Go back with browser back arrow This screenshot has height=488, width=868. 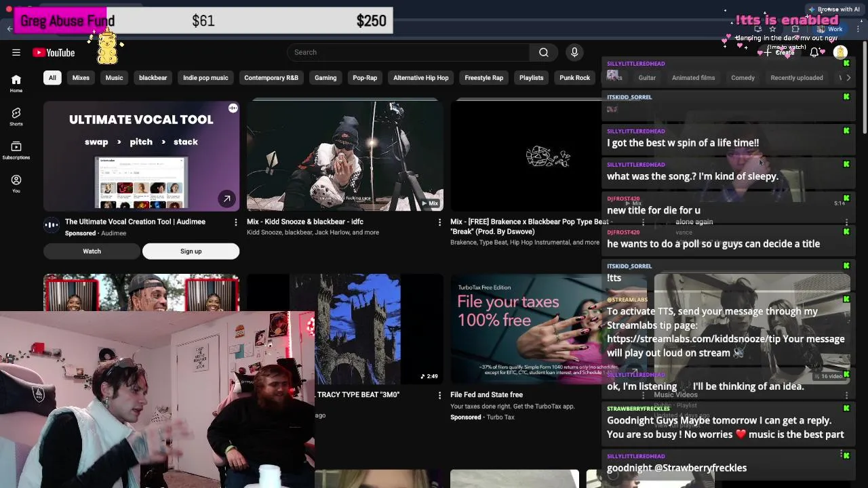click(9, 28)
